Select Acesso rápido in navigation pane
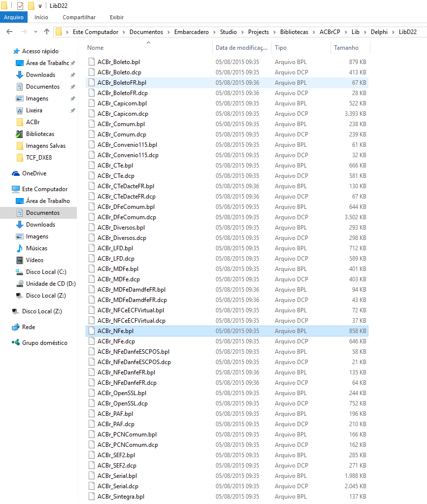The width and height of the screenshot is (427, 504). [40, 51]
